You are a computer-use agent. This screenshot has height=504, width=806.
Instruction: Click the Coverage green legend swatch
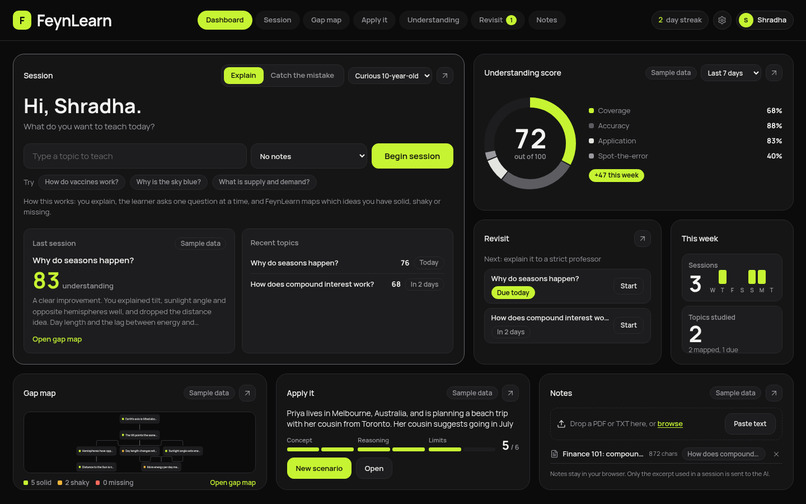point(591,111)
